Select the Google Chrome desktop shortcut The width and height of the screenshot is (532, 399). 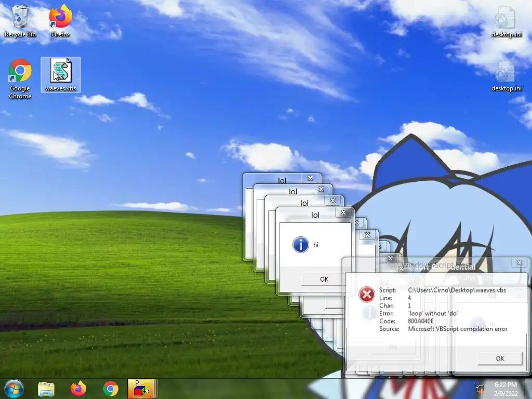click(x=20, y=79)
